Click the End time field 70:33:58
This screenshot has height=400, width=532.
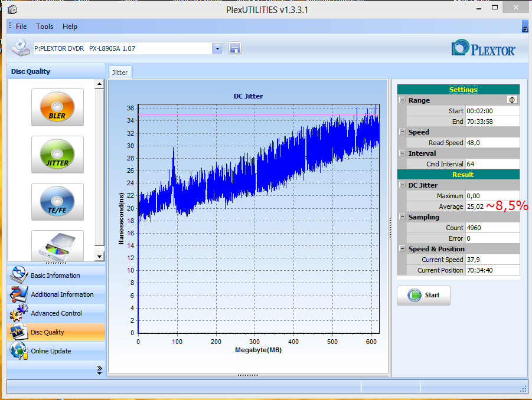tap(492, 122)
